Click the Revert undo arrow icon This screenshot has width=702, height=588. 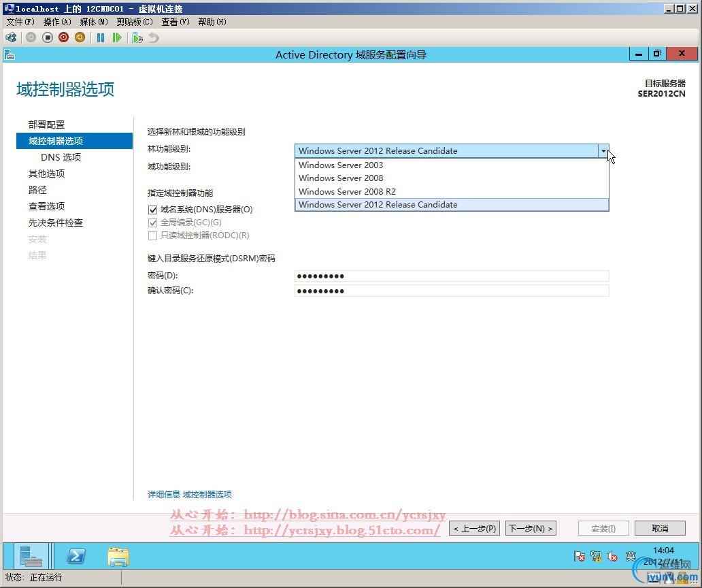[x=154, y=37]
